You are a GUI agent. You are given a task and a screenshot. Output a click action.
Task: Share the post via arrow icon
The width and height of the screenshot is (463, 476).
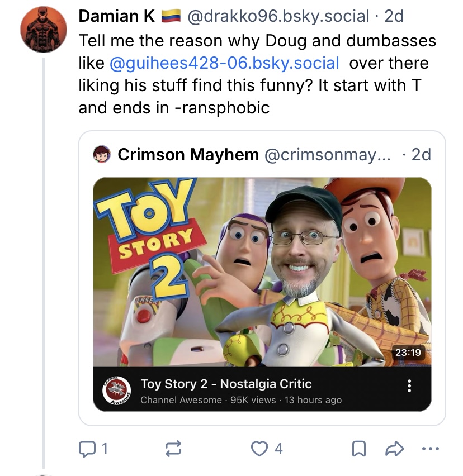[394, 449]
